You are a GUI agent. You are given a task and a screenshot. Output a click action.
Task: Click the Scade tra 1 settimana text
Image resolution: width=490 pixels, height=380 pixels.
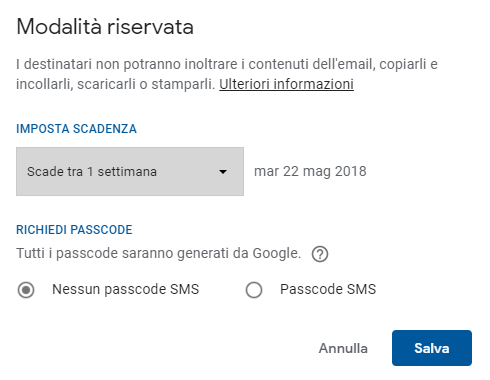click(92, 172)
